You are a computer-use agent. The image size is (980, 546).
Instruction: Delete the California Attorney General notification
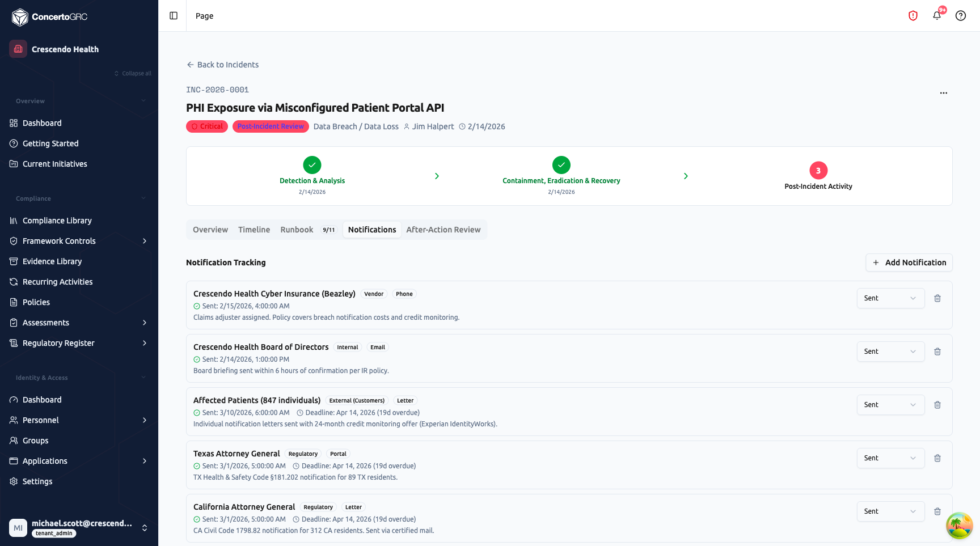coord(937,511)
